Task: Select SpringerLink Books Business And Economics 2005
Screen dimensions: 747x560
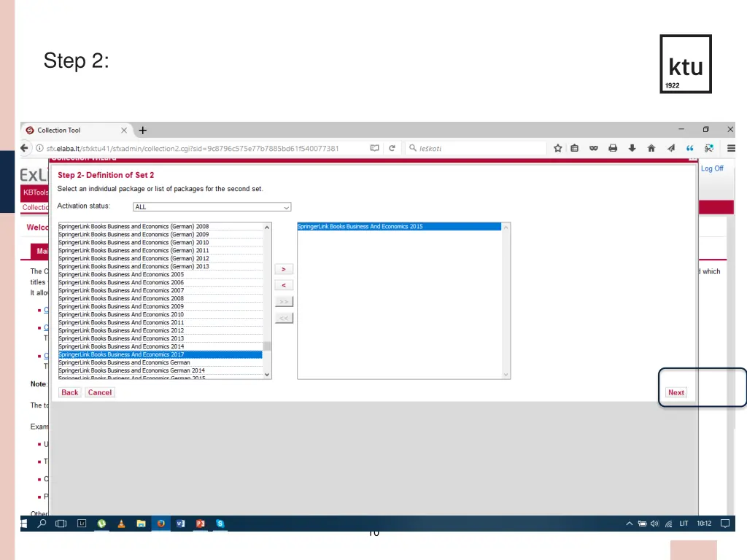Action: tap(160, 274)
